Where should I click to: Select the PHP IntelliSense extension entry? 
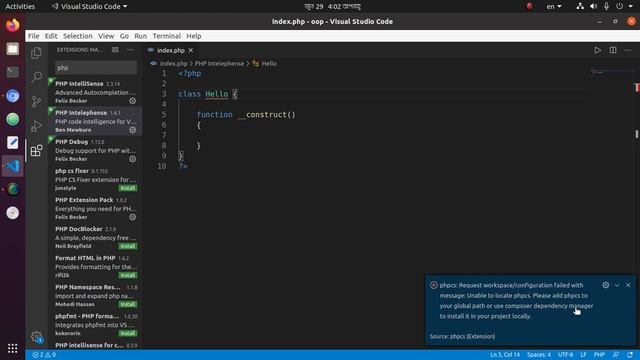click(95, 92)
